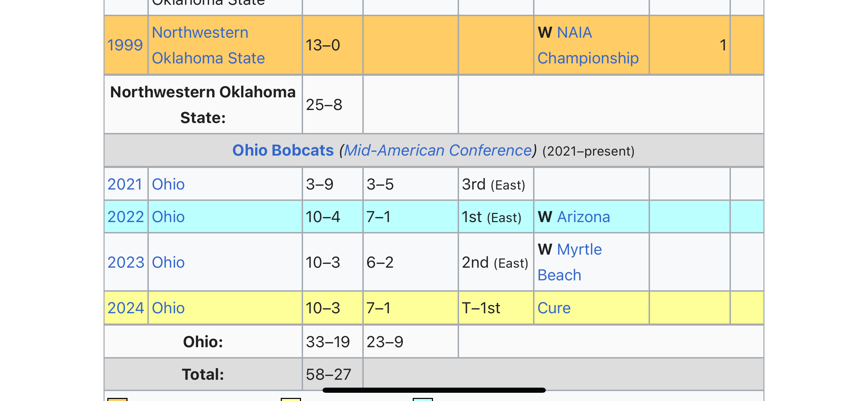Open the Ohio link in the 2023 row
Image resolution: width=868 pixels, height=401 pixels.
pos(168,263)
